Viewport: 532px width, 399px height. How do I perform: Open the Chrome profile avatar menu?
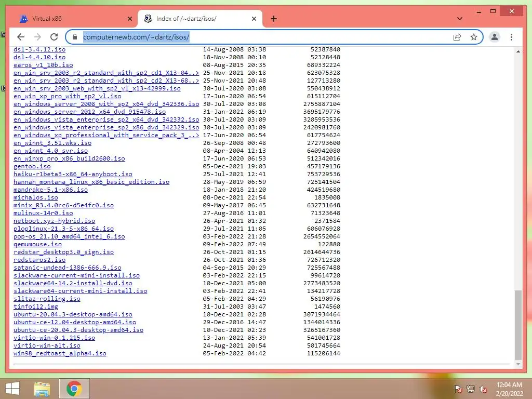point(495,37)
